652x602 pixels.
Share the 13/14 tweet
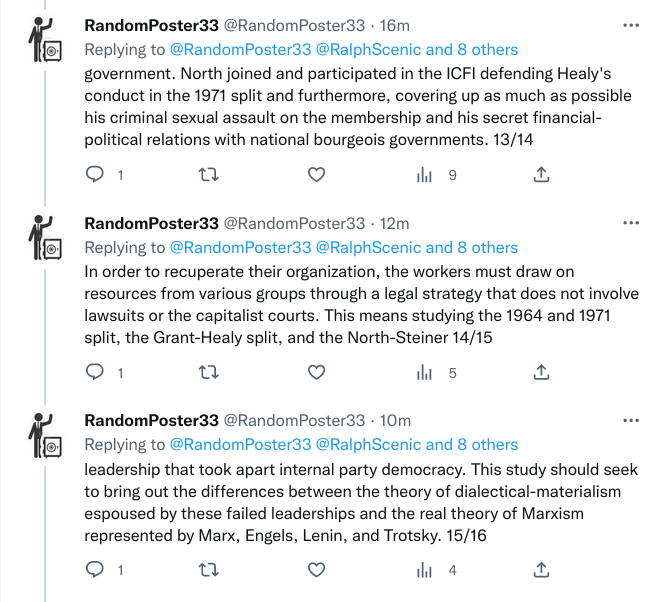pyautogui.click(x=540, y=175)
